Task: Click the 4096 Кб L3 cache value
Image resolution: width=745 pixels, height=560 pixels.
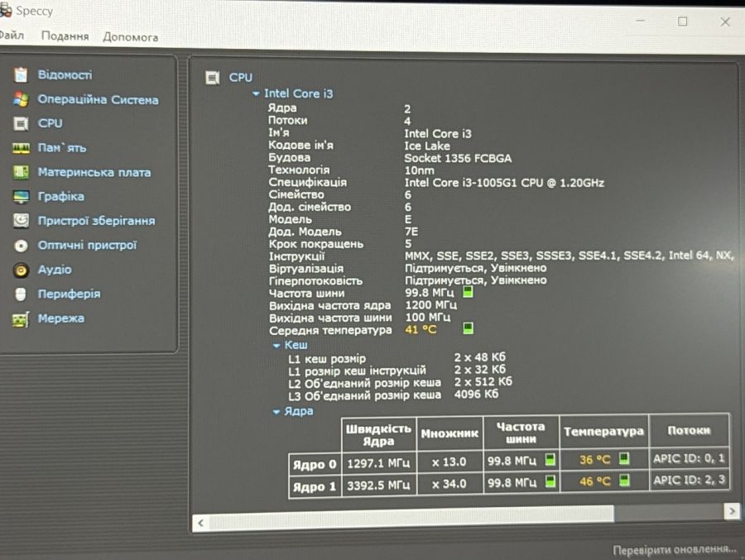Action: (476, 395)
